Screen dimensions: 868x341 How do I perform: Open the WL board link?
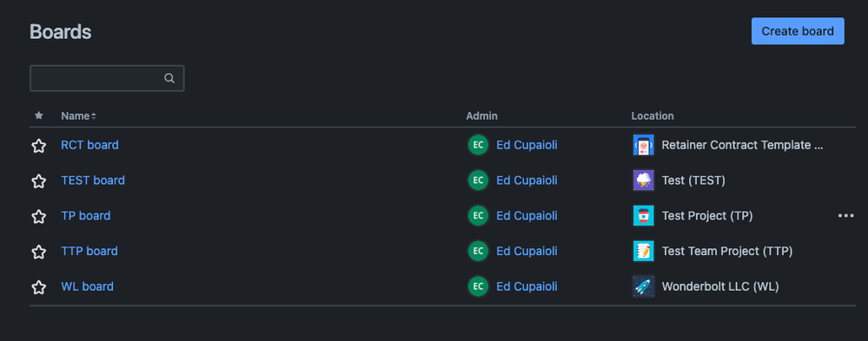(87, 286)
